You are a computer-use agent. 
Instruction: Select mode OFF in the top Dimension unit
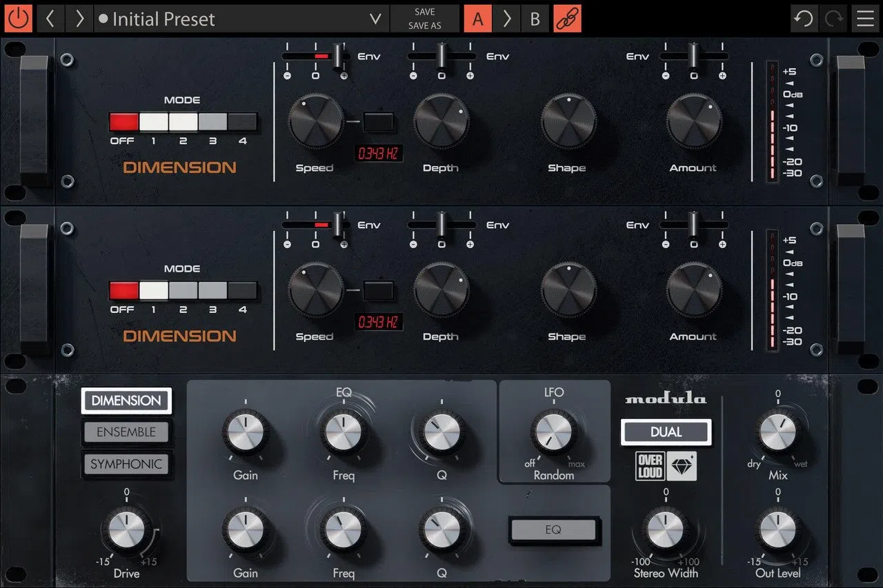[x=123, y=122]
